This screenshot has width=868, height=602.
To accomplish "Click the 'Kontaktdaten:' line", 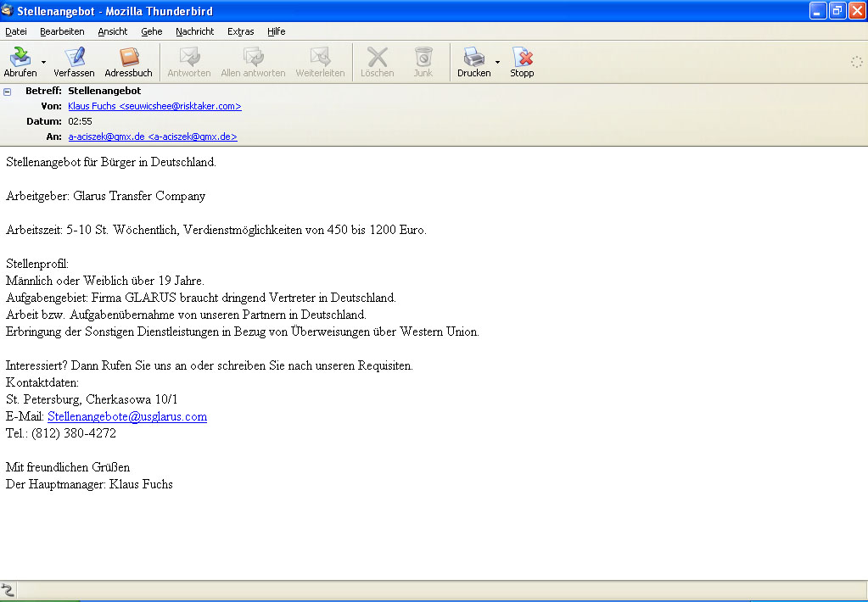I will click(x=42, y=383).
